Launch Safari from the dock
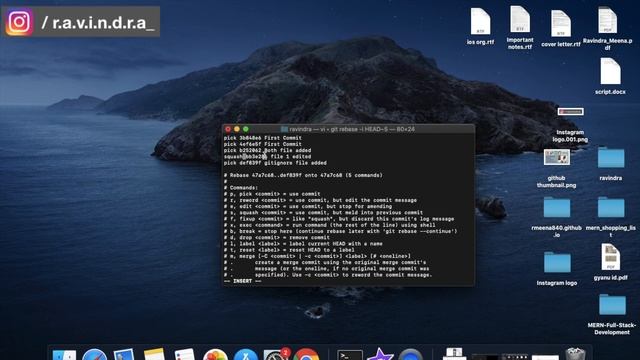The width and height of the screenshot is (640, 360). [x=94, y=355]
